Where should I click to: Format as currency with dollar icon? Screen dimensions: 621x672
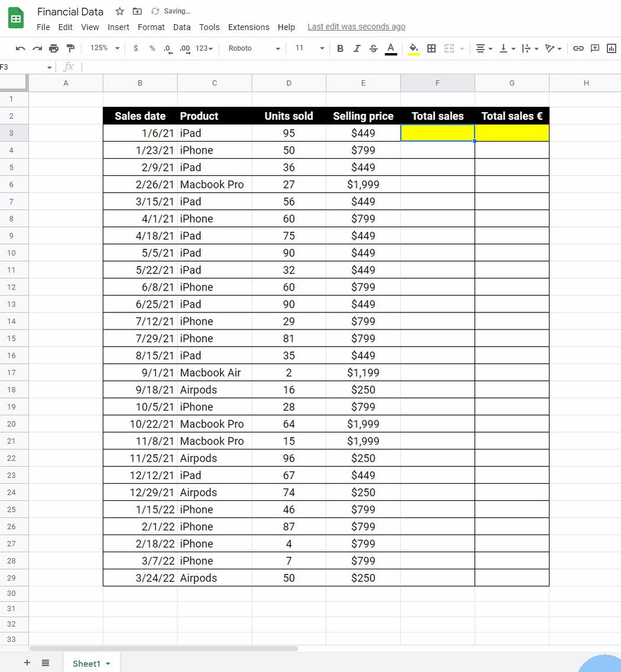[136, 48]
